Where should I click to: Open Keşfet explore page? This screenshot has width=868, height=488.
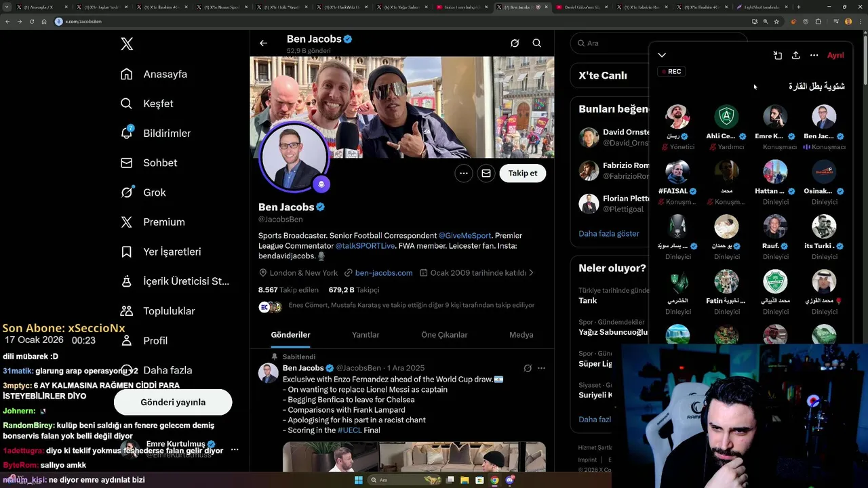pos(147,104)
